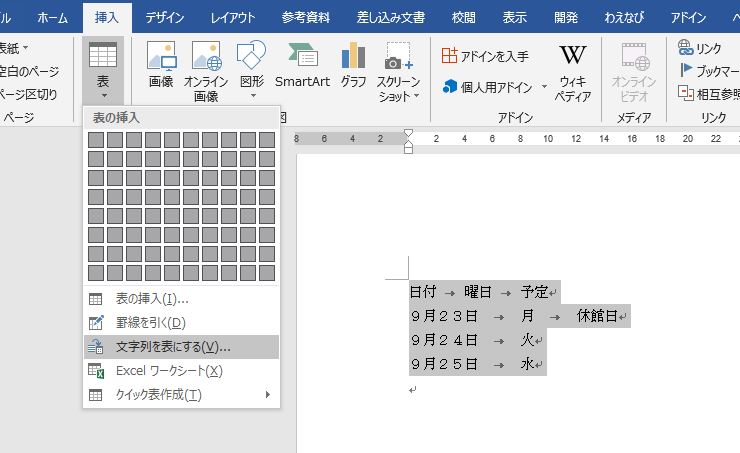
Task: Add a ブックマーク bookmark
Action: click(x=709, y=71)
